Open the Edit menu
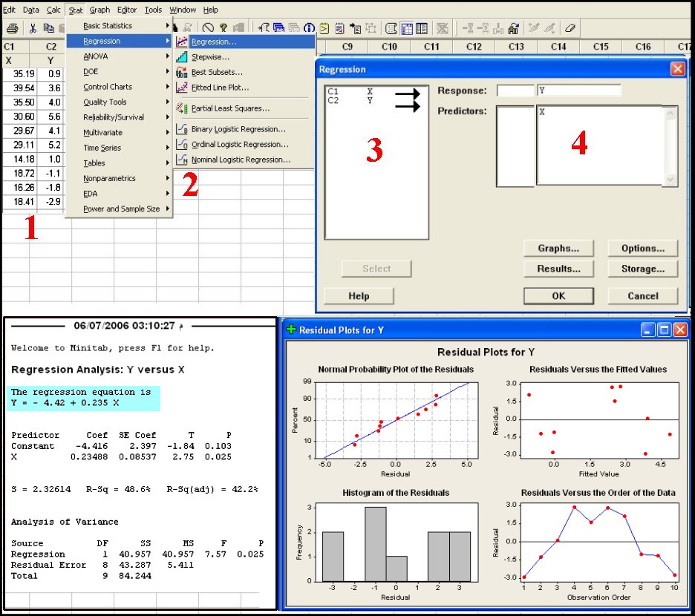The image size is (695, 616). pyautogui.click(x=9, y=10)
